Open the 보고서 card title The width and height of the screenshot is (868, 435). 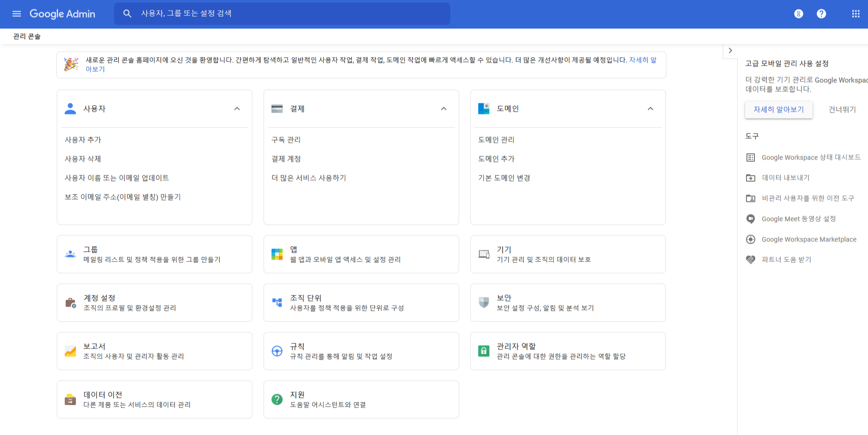(95, 346)
